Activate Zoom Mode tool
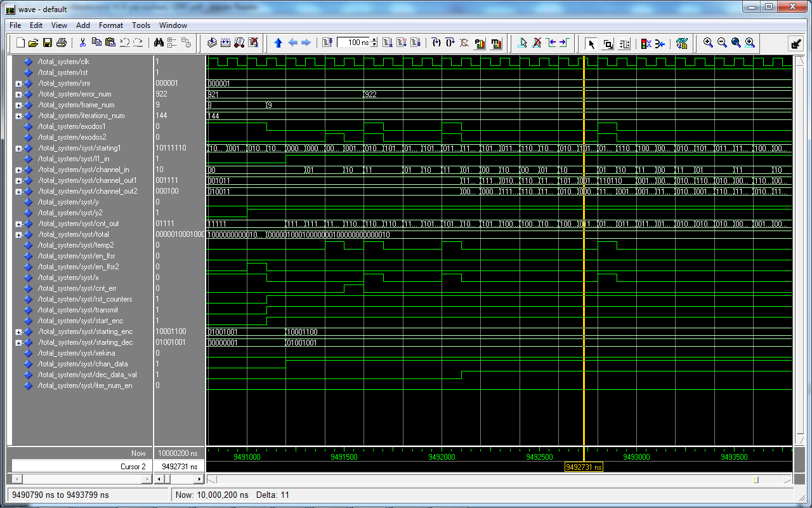Image resolution: width=812 pixels, height=508 pixels. (x=608, y=43)
